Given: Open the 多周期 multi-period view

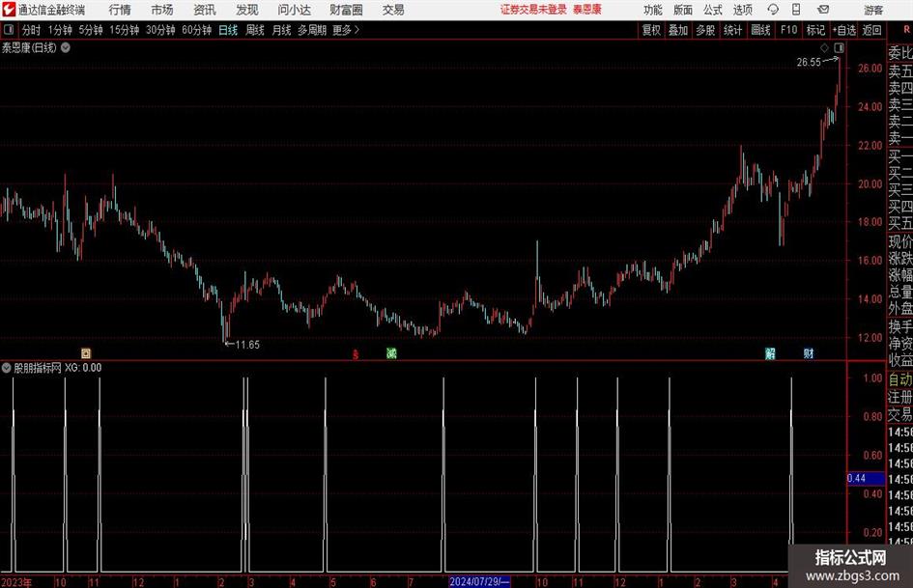Looking at the screenshot, I should pos(312,30).
